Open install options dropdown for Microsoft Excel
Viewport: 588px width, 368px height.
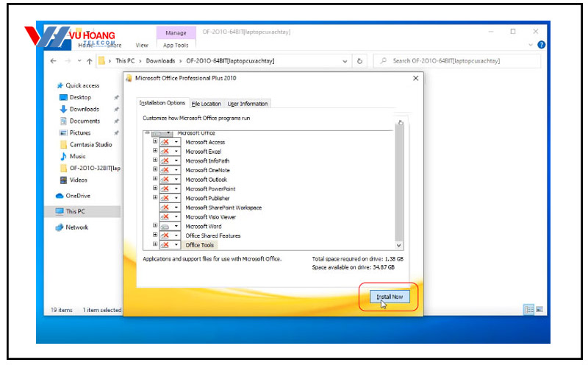click(x=176, y=152)
